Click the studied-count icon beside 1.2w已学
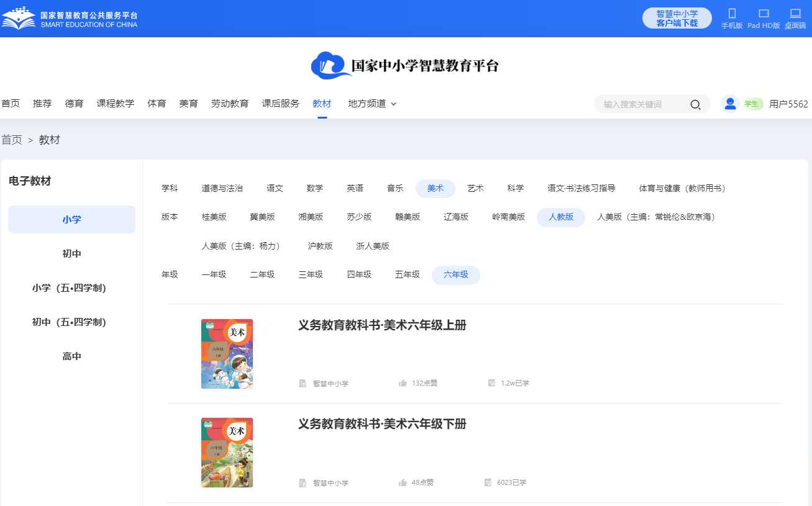The height and width of the screenshot is (506, 812). (491, 383)
